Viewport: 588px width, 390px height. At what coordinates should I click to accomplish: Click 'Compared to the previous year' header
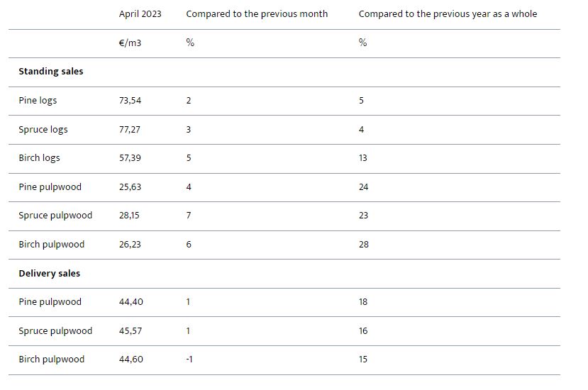pos(448,14)
